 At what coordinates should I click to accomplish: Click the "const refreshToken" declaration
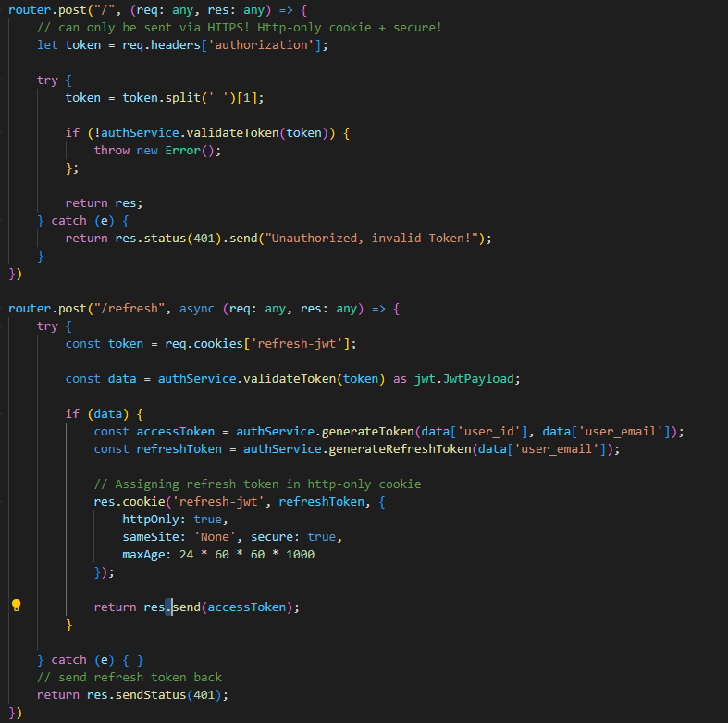157,449
